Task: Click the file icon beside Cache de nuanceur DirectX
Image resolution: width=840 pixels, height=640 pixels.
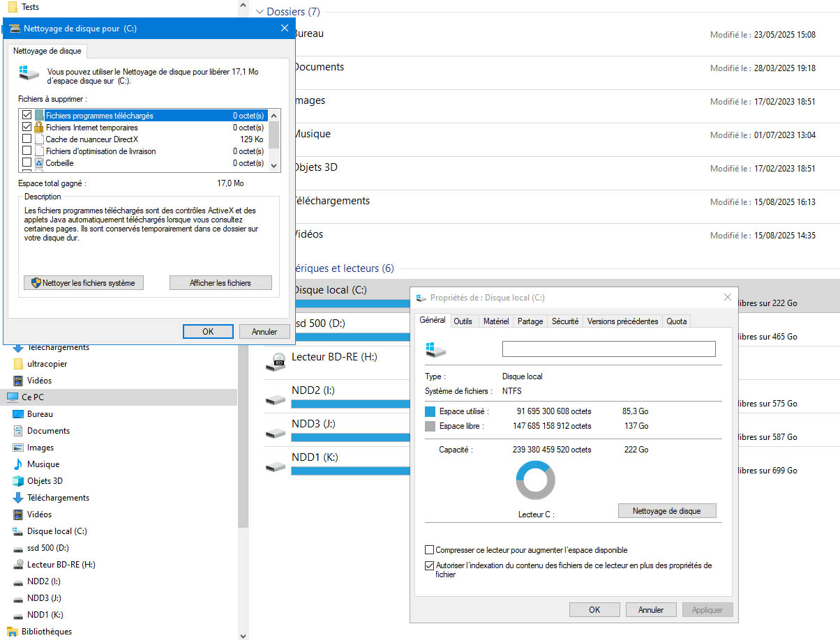Action: [39, 139]
